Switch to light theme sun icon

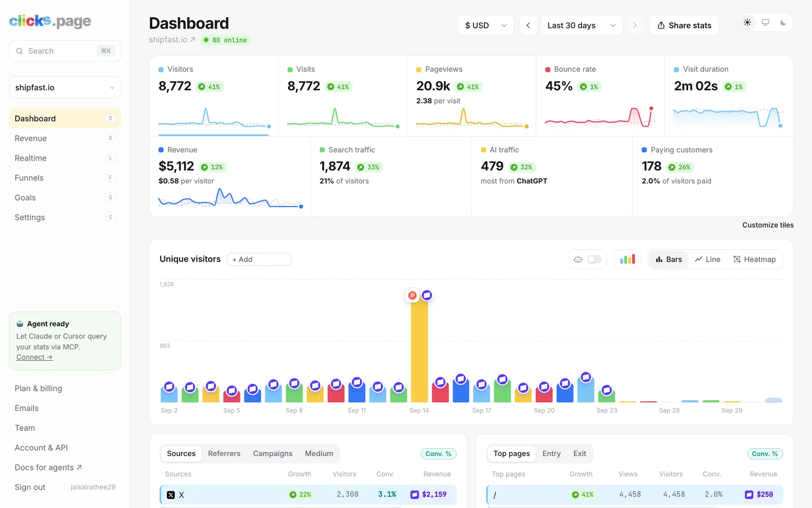[747, 22]
